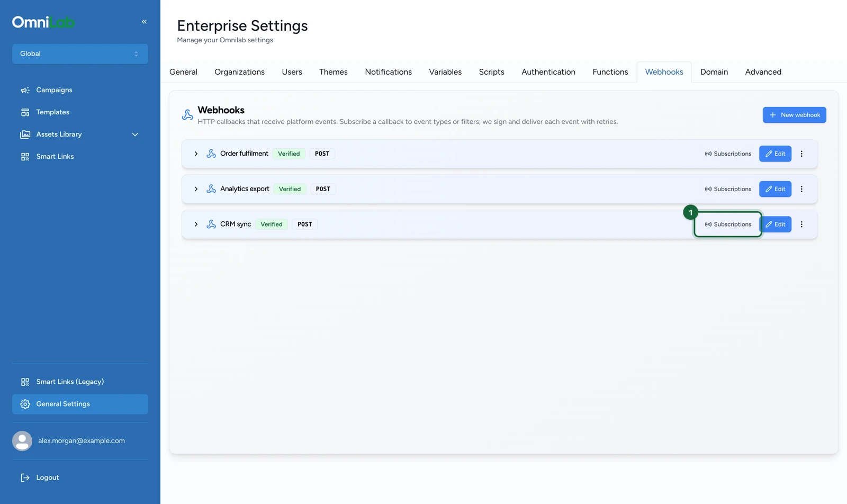Click the POST badge on Analytics export
Screen dimensions: 847x504
(323, 189)
